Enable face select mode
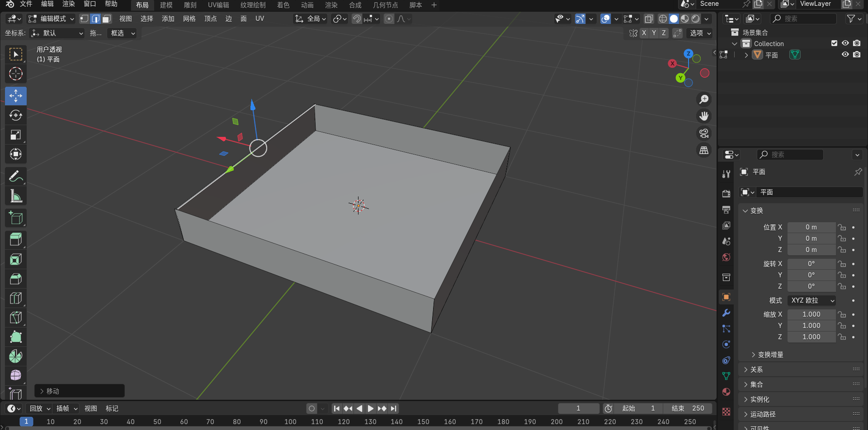868x430 pixels. click(x=106, y=19)
